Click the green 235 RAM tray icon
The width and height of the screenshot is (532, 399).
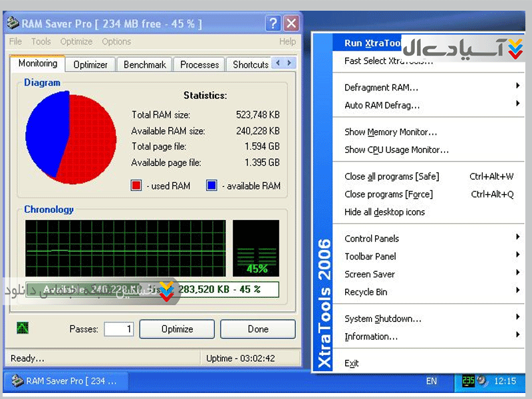tap(469, 381)
